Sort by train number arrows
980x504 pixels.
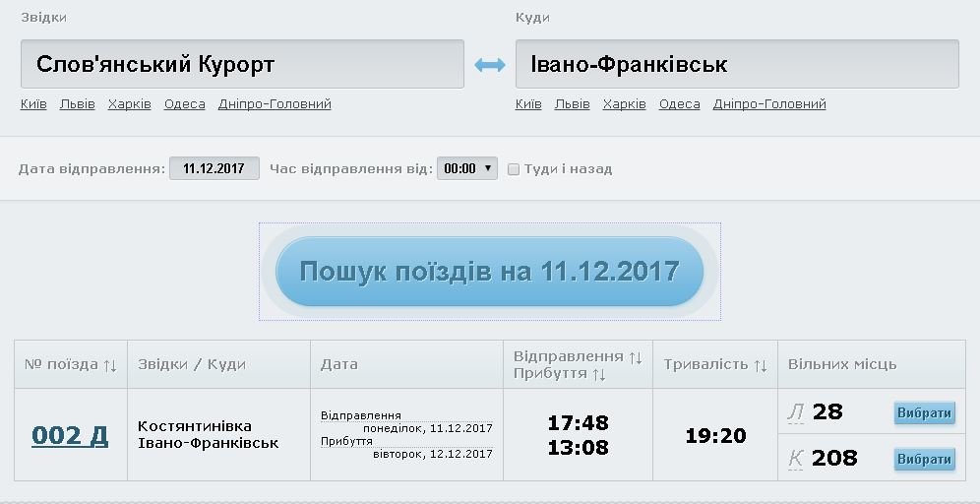point(110,365)
